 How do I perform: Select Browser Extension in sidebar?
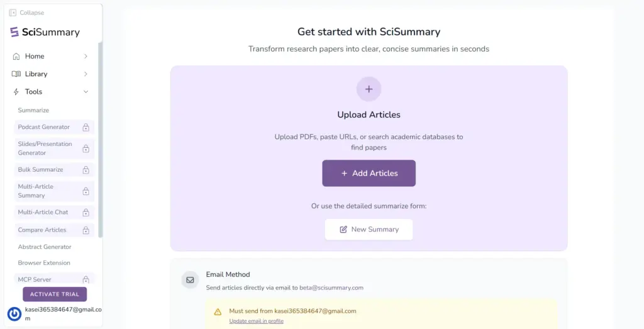click(44, 263)
